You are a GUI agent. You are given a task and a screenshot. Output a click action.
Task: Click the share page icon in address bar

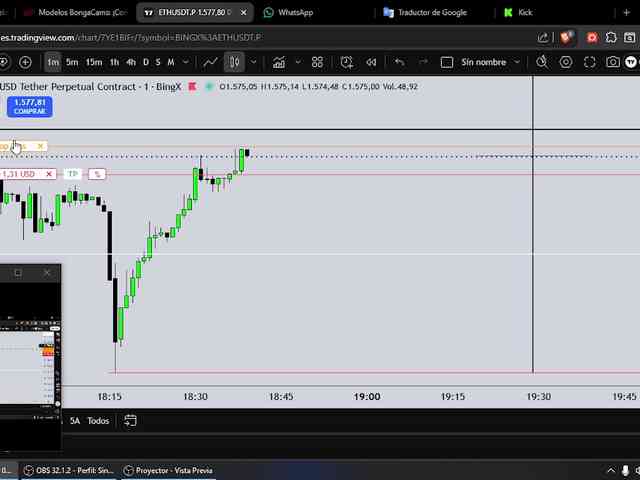pyautogui.click(x=543, y=38)
